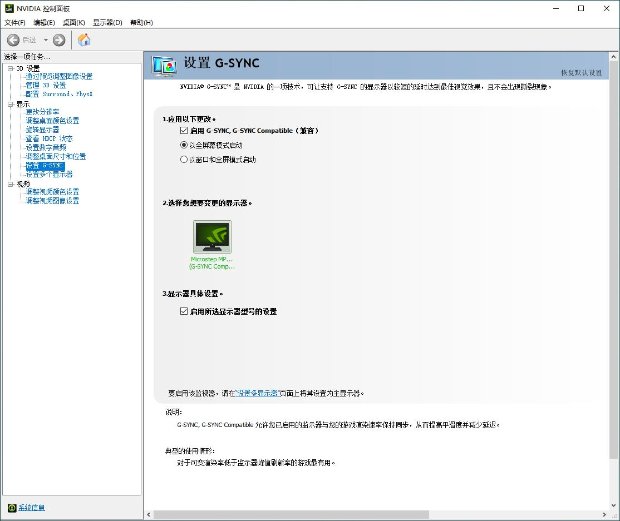Select 旋转显示器 in the task tree
The image size is (620, 521).
point(42,130)
